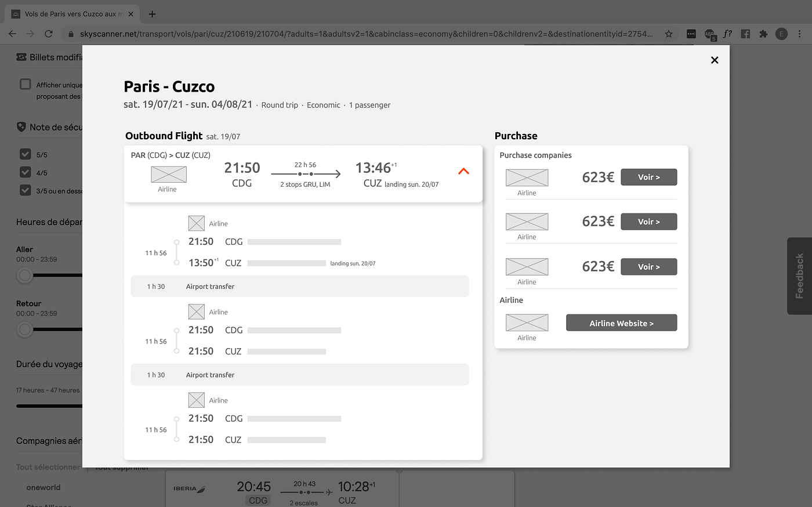Uncheck the 3/5 ou en dessous checkbox

[26, 190]
